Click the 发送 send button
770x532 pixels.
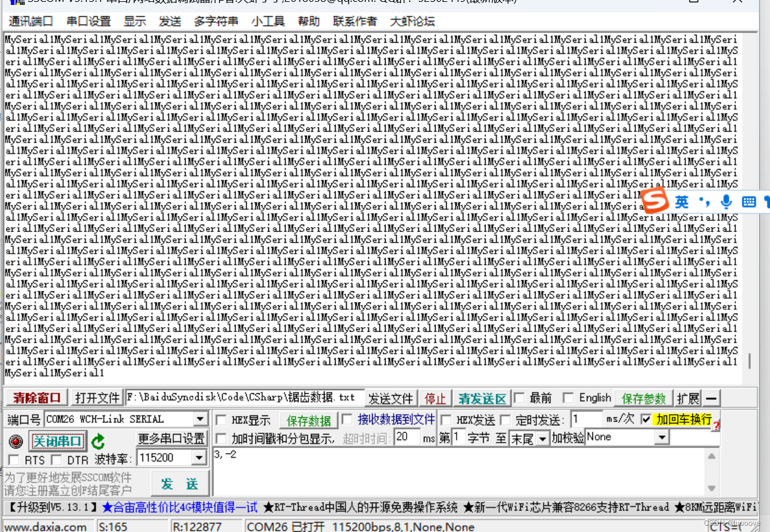pos(180,484)
